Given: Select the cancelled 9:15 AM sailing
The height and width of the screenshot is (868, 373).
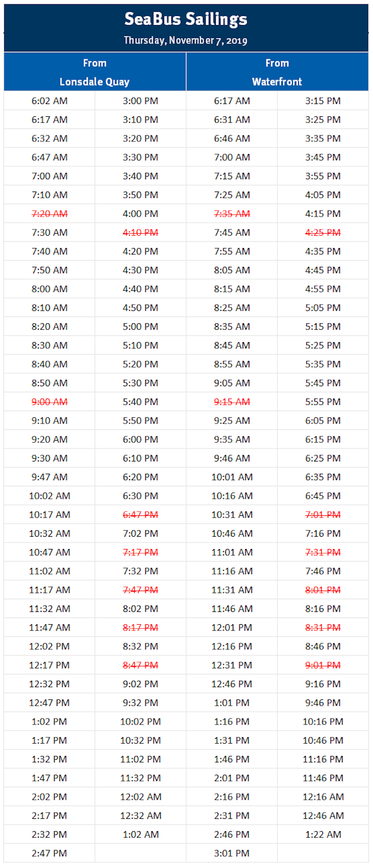Looking at the screenshot, I should click(232, 402).
